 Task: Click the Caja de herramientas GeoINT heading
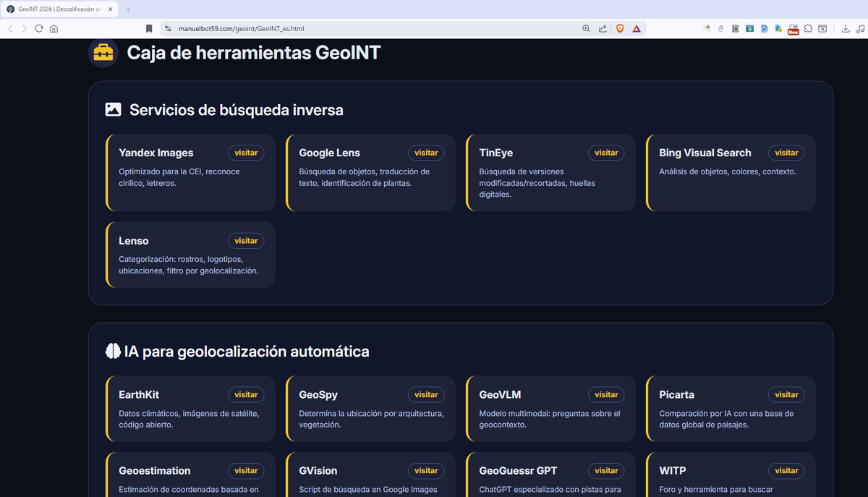(x=254, y=53)
